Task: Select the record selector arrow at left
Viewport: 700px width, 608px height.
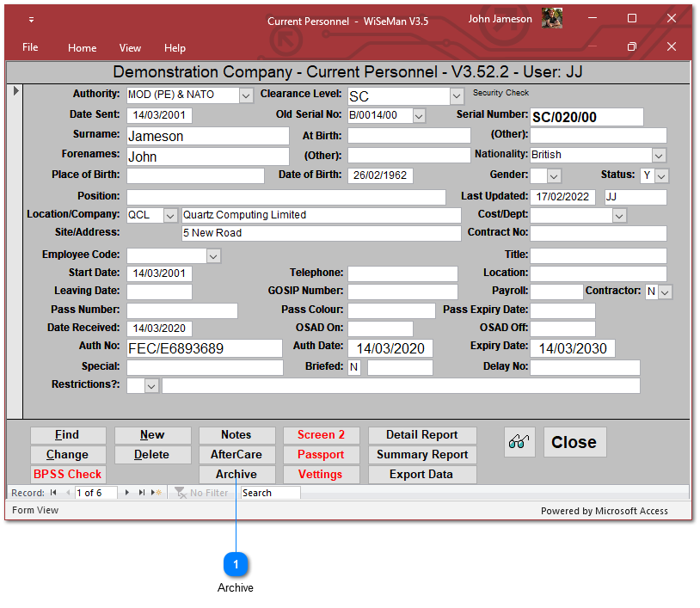Action: [15, 89]
